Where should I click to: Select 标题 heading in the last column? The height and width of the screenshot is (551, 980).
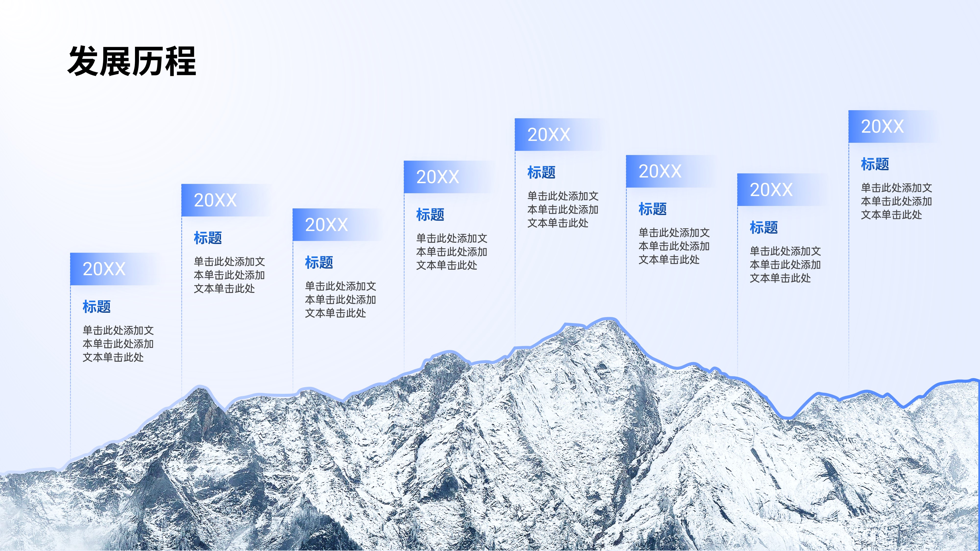[x=875, y=164]
